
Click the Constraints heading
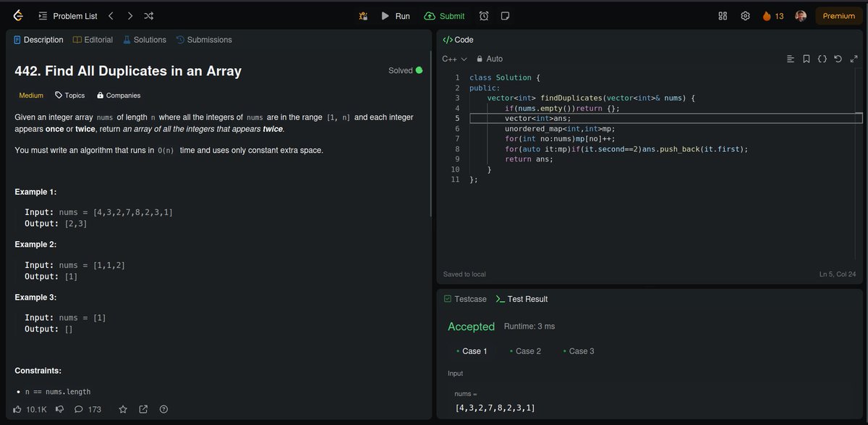[38, 371]
